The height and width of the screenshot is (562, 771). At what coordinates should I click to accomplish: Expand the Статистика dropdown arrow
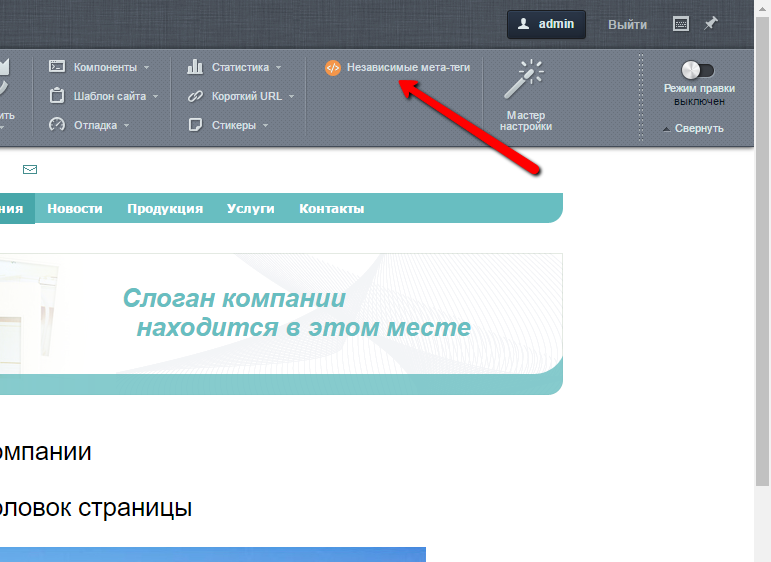click(278, 67)
